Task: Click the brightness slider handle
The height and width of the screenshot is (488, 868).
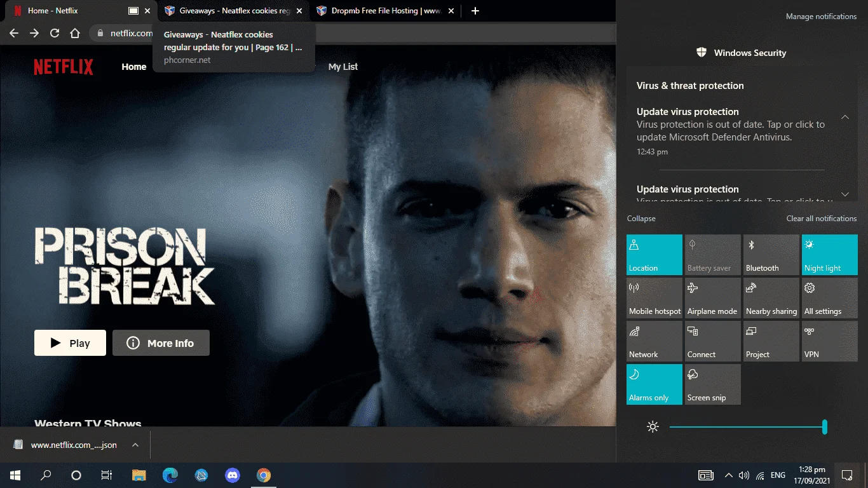Action: [825, 427]
